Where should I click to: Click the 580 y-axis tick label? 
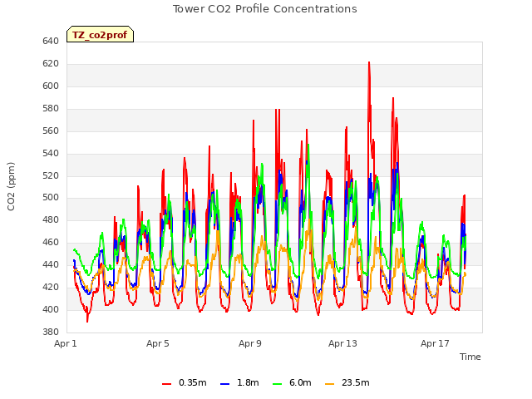(x=51, y=109)
